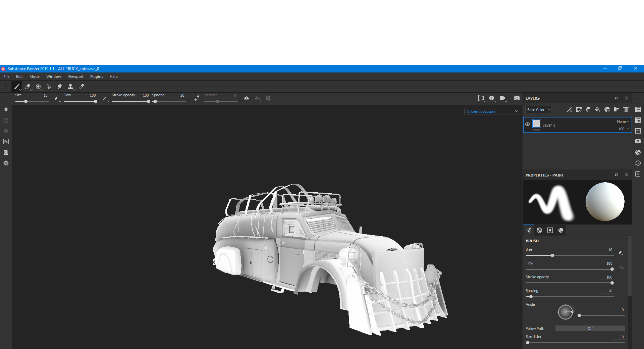Select the Clone stamp tool
The height and width of the screenshot is (349, 644).
(70, 87)
